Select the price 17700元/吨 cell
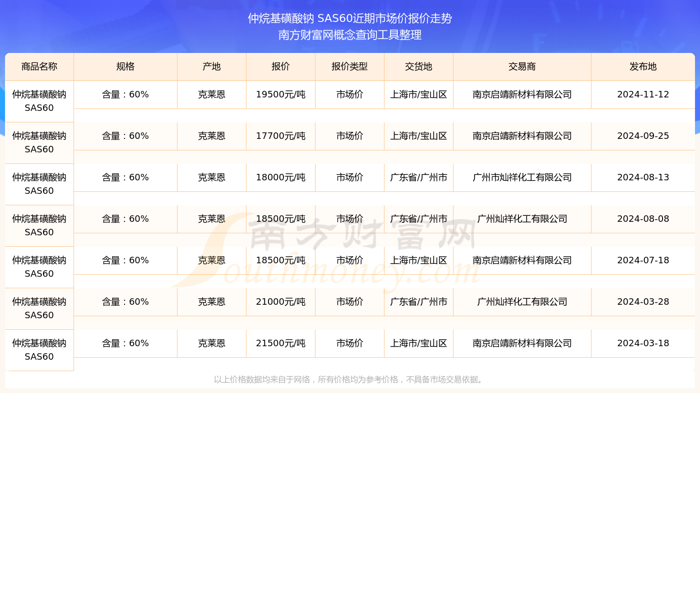The image size is (700, 602). (281, 136)
